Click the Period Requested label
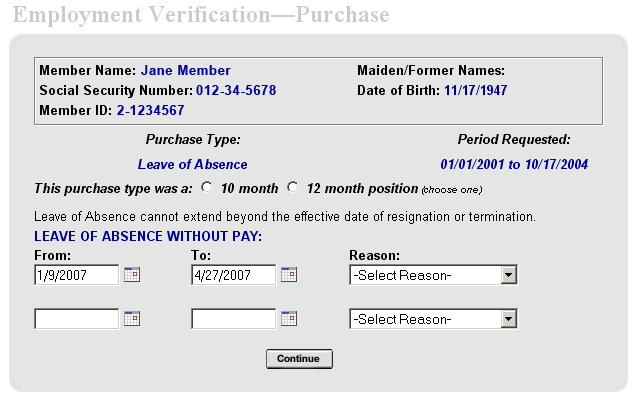Image resolution: width=636 pixels, height=398 pixels. (514, 140)
